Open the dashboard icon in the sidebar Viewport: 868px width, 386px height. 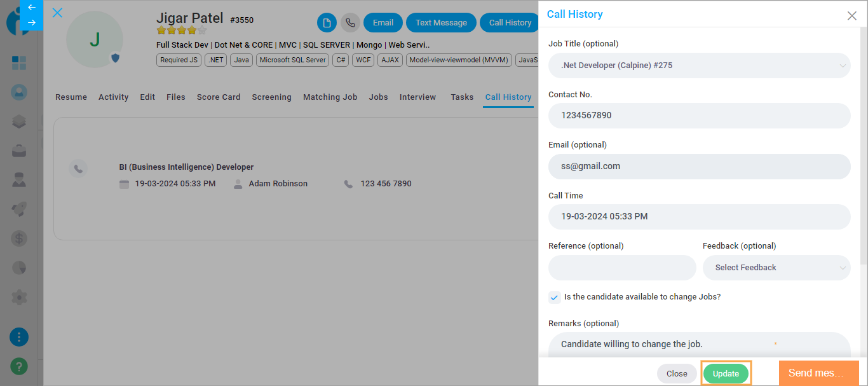(19, 63)
